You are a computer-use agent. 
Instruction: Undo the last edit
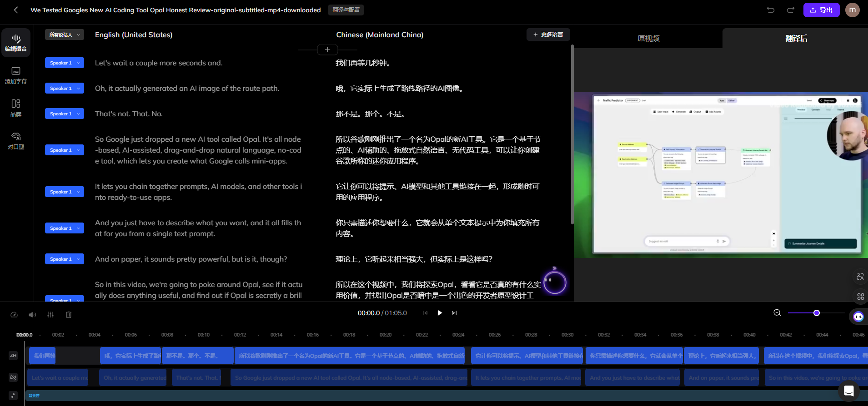[771, 10]
